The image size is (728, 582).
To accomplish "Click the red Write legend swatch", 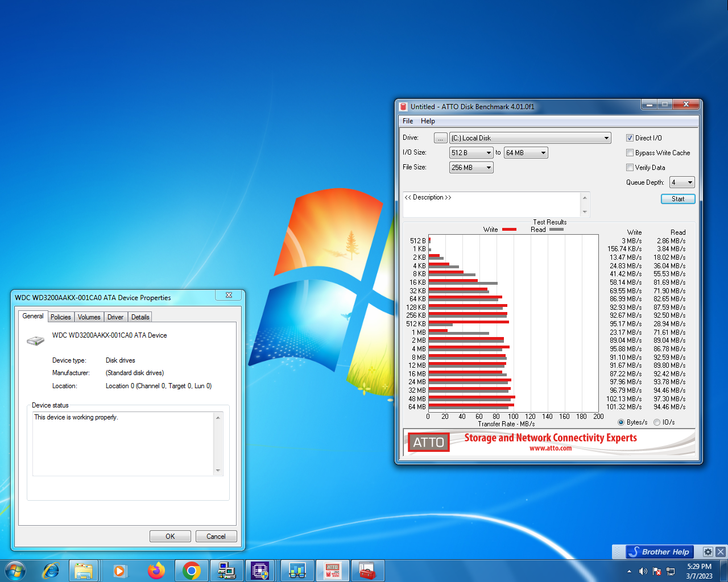I will (x=509, y=230).
